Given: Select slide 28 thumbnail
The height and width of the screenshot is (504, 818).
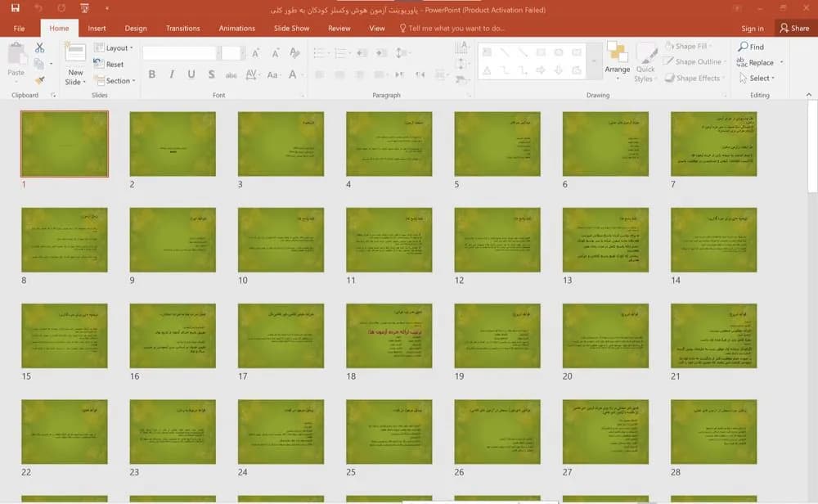Looking at the screenshot, I should tap(713, 432).
